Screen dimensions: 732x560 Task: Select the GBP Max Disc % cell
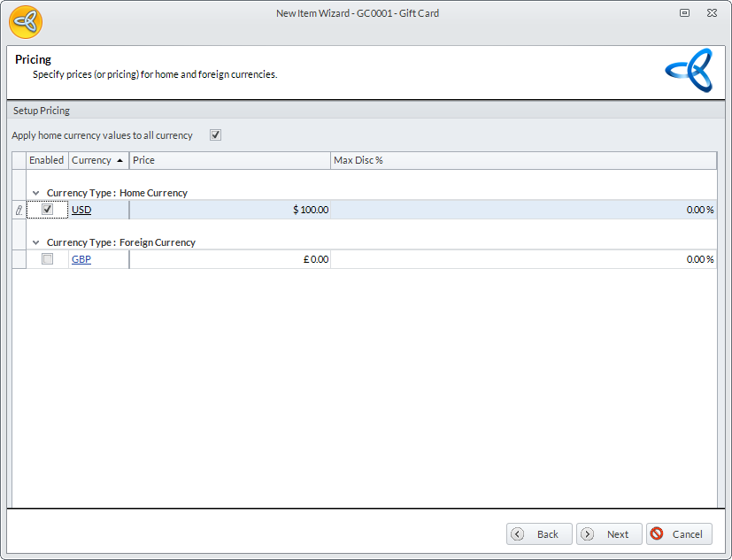pyautogui.click(x=522, y=259)
